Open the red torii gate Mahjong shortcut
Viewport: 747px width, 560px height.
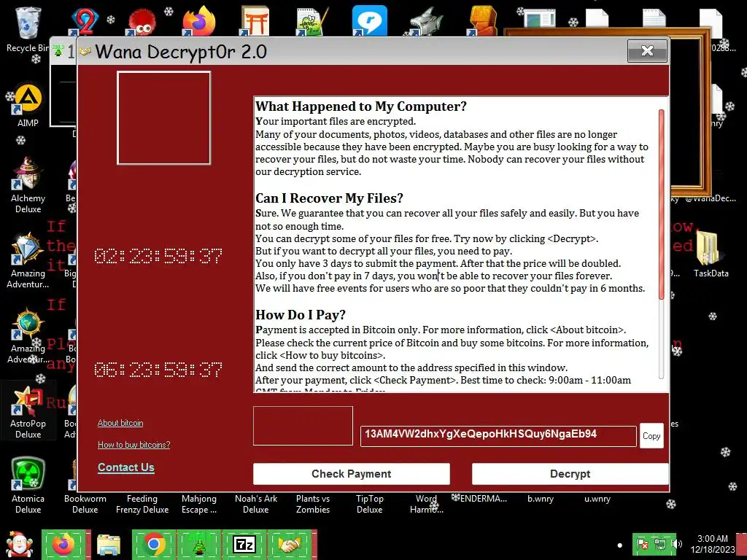pyautogui.click(x=255, y=21)
